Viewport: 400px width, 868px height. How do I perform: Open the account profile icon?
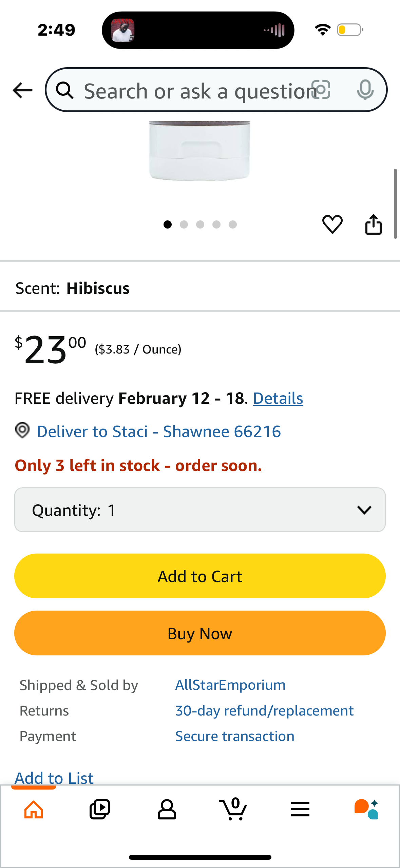tap(167, 810)
